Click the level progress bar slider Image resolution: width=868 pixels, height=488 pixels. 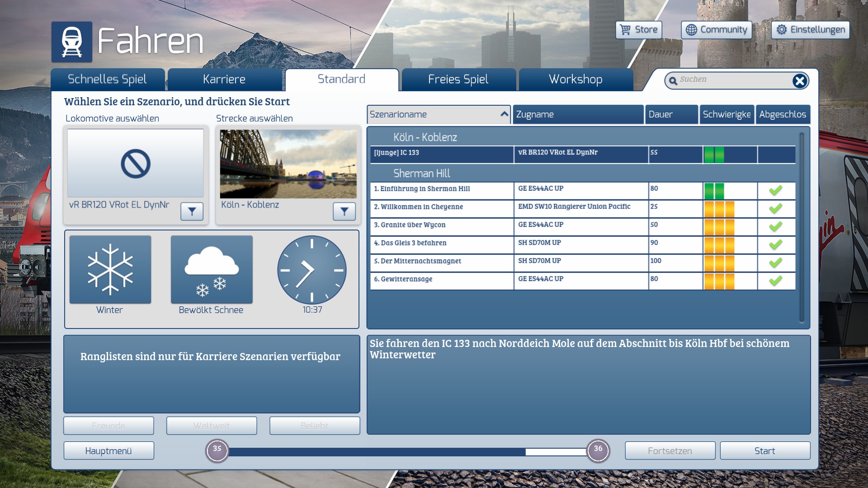407,451
